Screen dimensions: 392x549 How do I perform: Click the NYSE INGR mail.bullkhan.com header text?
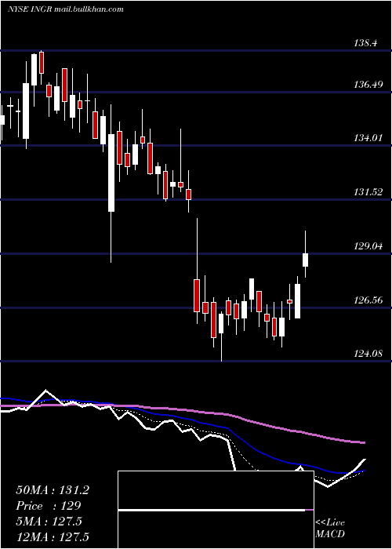coord(66,9)
